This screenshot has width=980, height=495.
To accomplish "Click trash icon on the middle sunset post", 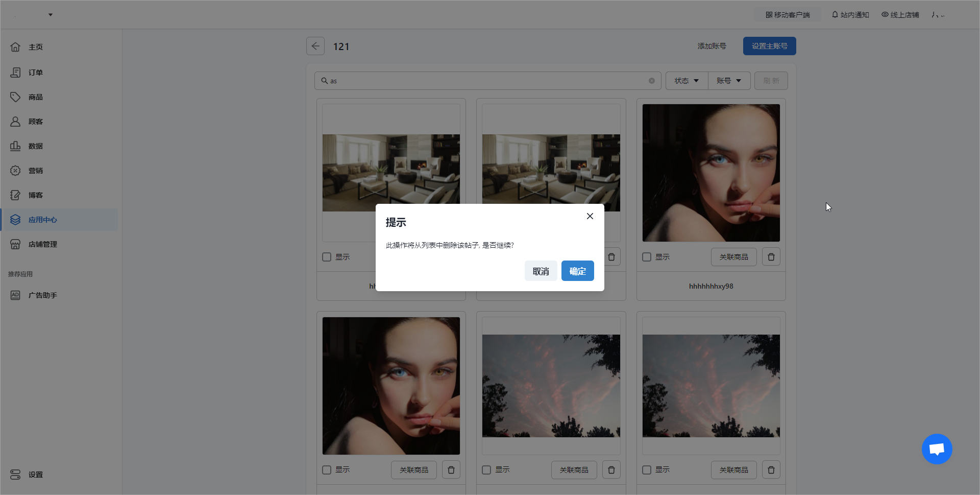I will point(611,470).
